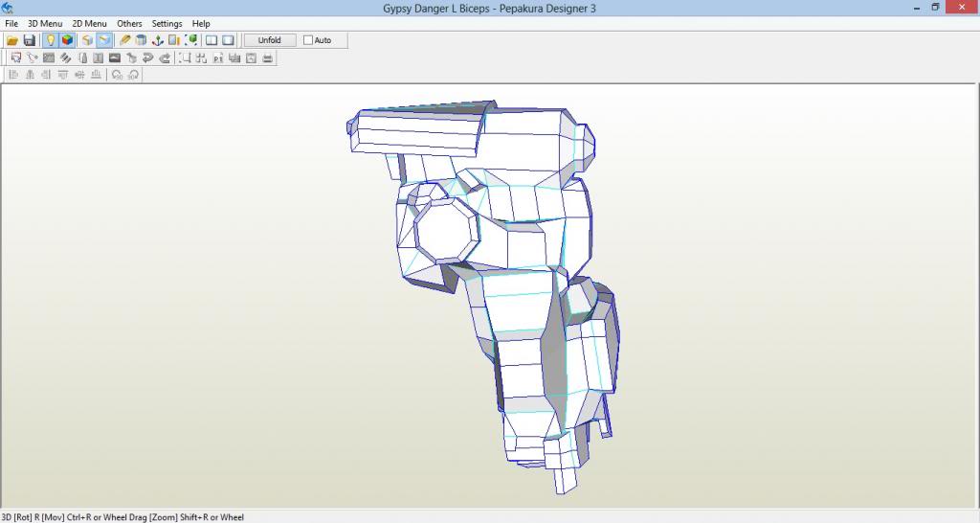This screenshot has height=523, width=980.
Task: Open the Help menu
Action: 201,24
